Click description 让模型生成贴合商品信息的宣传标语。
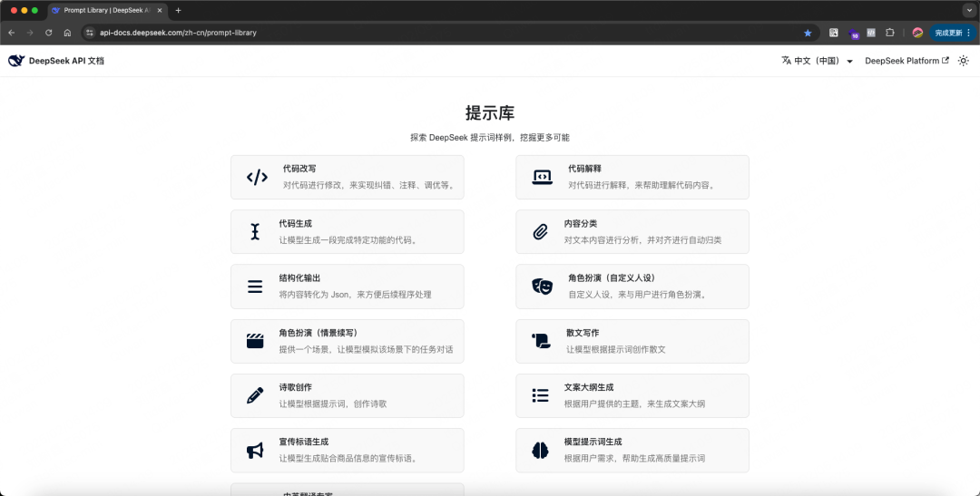980x496 pixels. 348,459
